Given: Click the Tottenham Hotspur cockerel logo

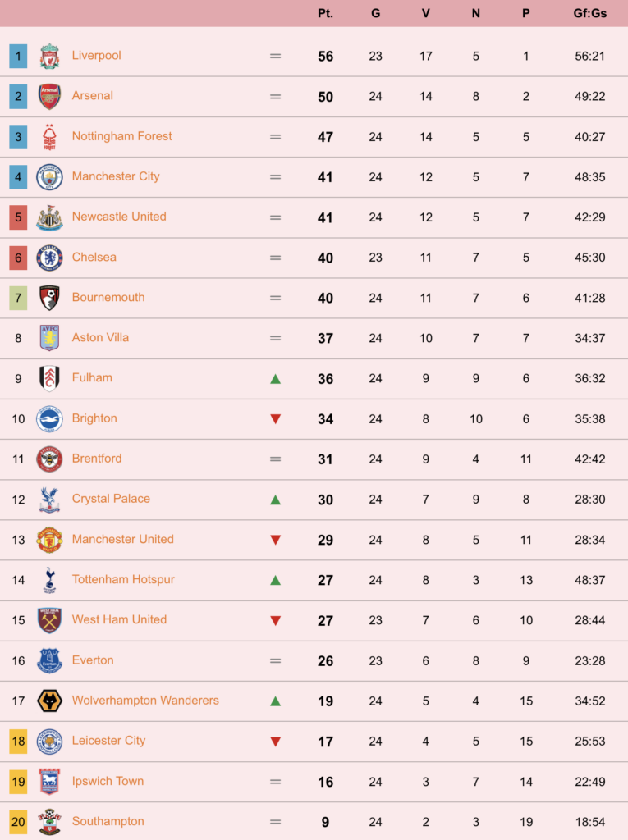Looking at the screenshot, I should [x=49, y=580].
